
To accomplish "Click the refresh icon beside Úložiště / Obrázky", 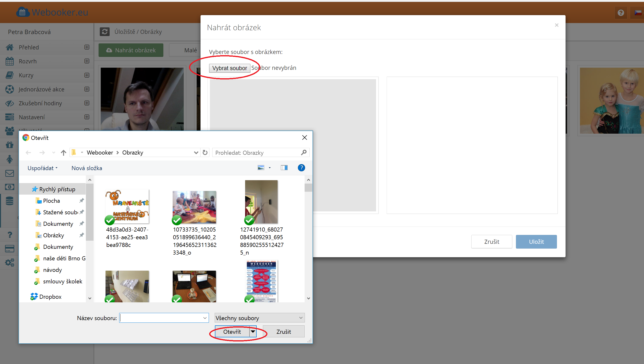I will coord(105,32).
